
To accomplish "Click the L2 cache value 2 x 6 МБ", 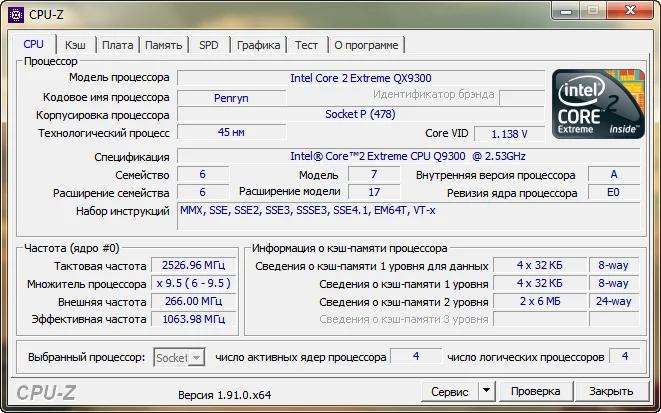I will (x=540, y=301).
